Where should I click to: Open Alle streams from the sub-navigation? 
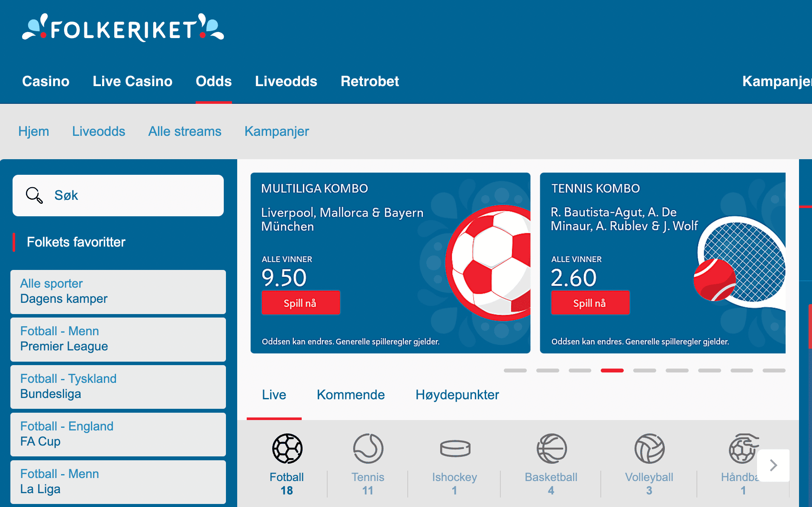click(x=185, y=131)
